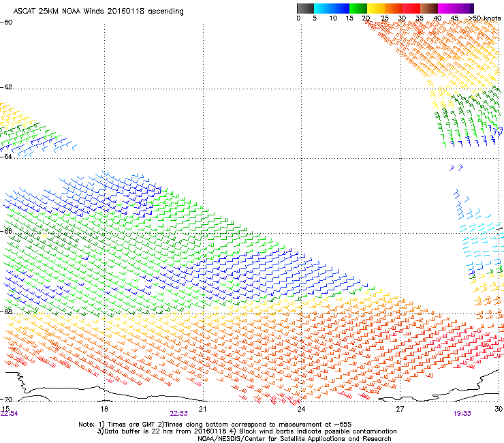The height and width of the screenshot is (443, 504).
Task: Click the '-70' latitude label
Action: (x=6, y=400)
